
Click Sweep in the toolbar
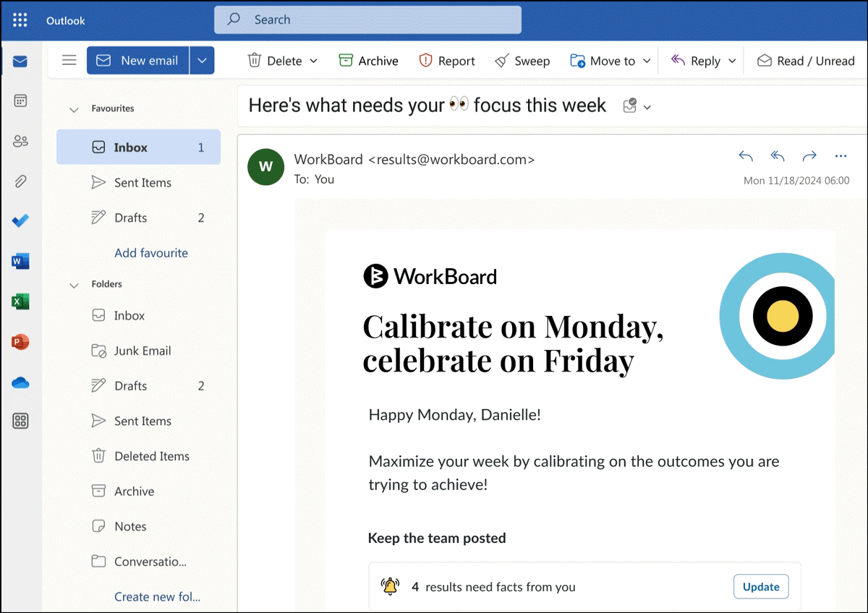coord(522,61)
